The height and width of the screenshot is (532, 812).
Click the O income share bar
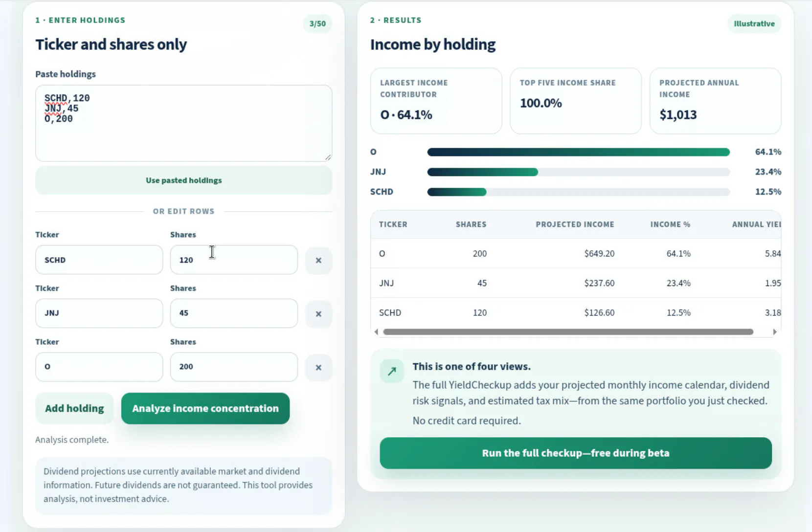pyautogui.click(x=579, y=152)
